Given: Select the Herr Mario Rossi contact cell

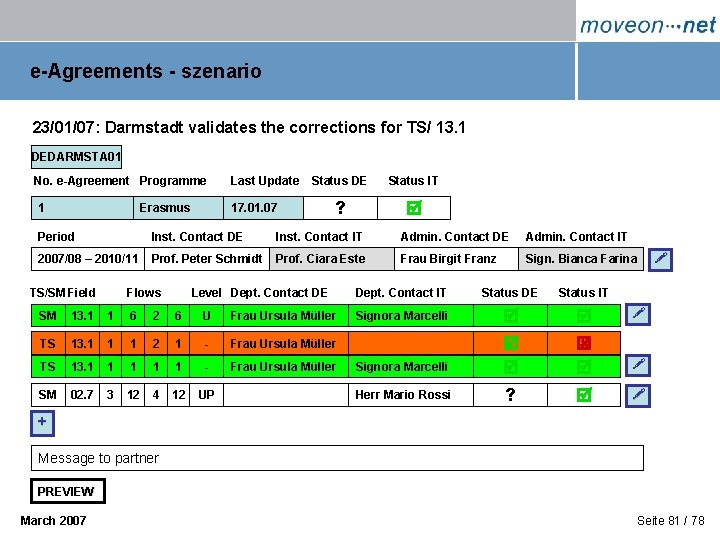Looking at the screenshot, I should 411,394.
